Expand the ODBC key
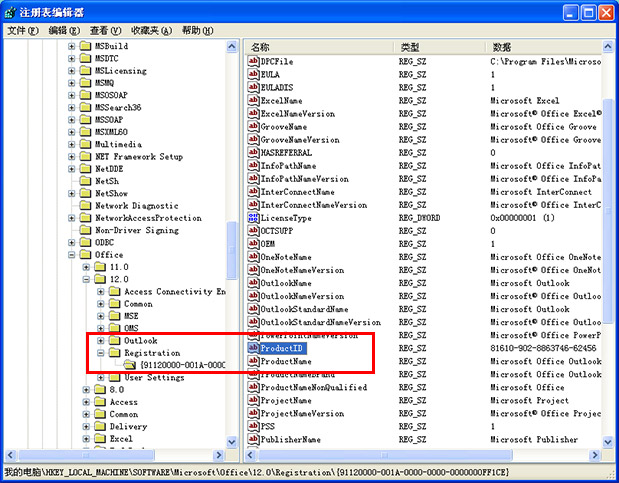 point(71,242)
